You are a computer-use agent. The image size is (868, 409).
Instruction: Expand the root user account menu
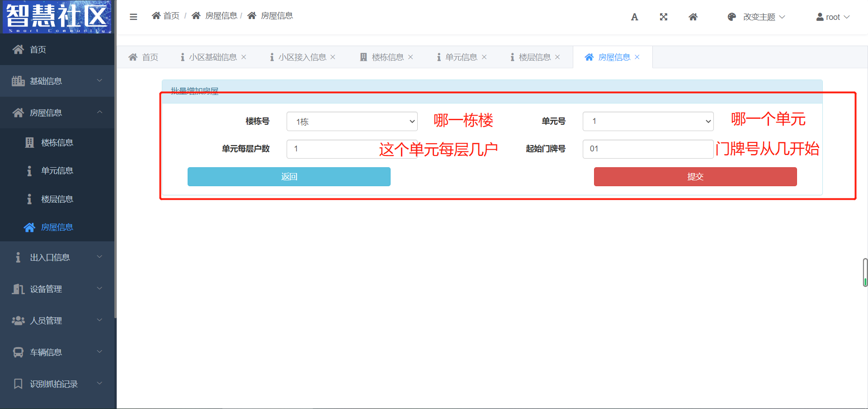pyautogui.click(x=833, y=17)
